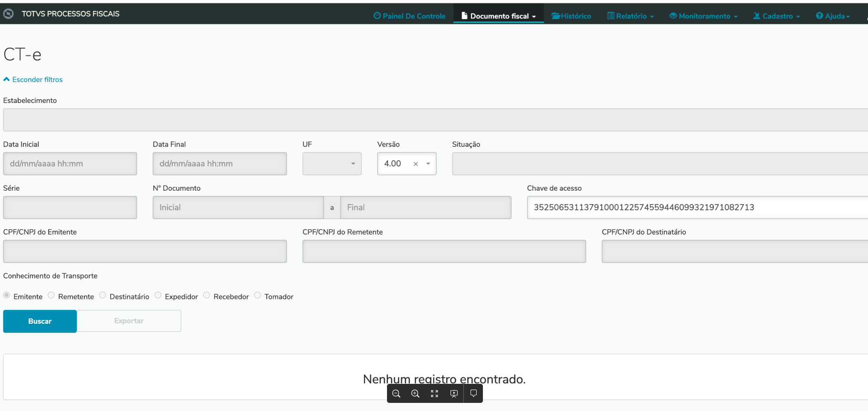
Task: Click the Buscar button
Action: tap(40, 321)
